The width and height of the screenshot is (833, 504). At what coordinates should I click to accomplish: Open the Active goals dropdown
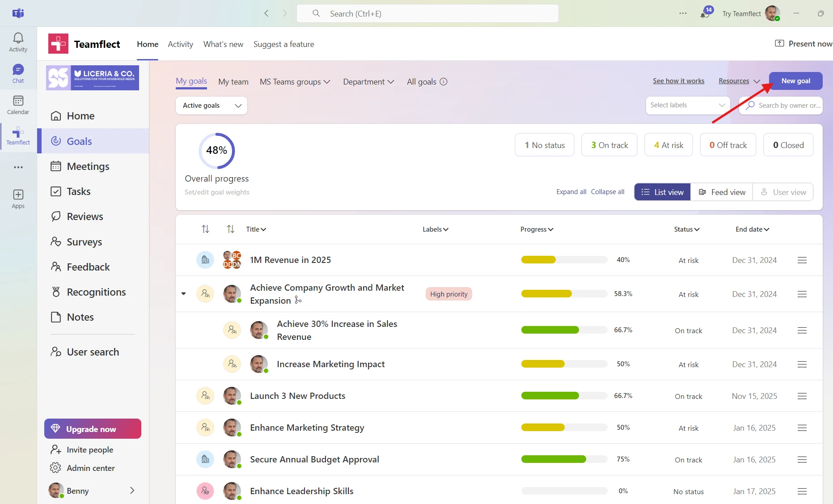coord(211,105)
